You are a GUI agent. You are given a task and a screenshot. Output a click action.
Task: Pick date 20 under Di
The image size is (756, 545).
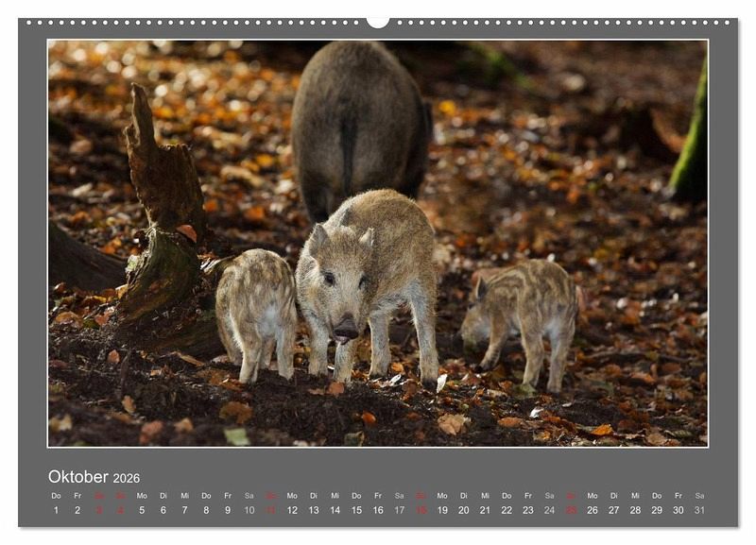coord(464,510)
